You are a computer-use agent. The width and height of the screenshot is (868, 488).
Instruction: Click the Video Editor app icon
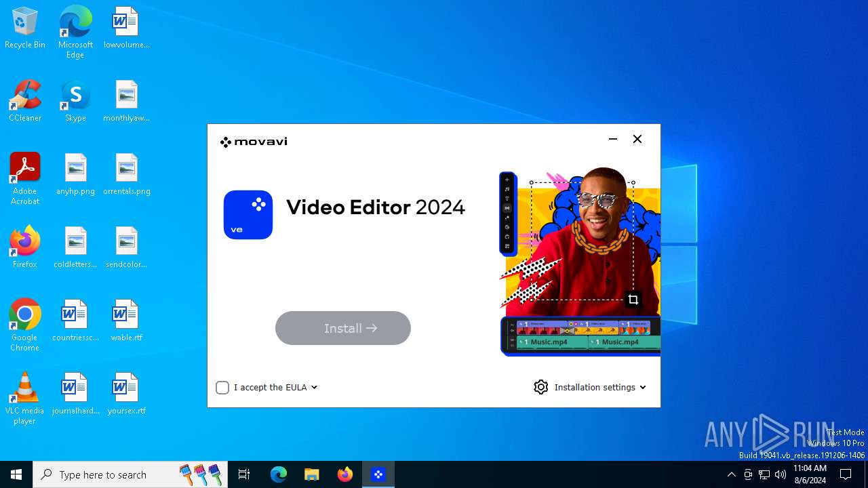click(248, 215)
